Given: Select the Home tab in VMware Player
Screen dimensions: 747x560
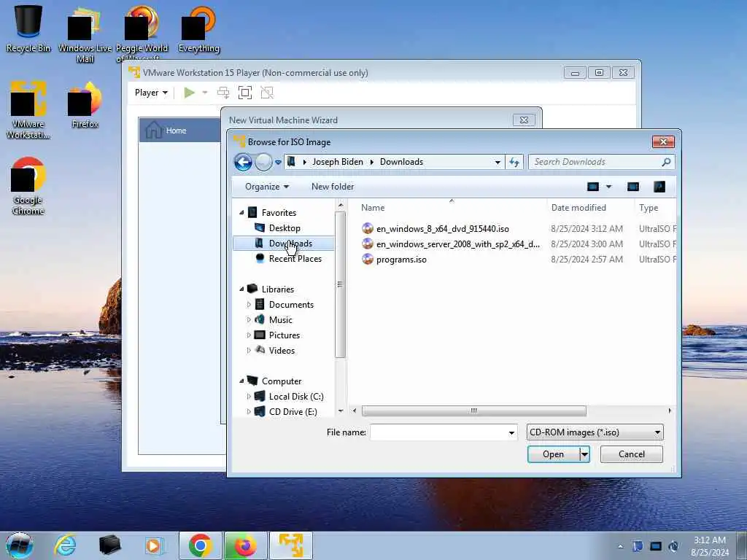Looking at the screenshot, I should pyautogui.click(x=180, y=130).
